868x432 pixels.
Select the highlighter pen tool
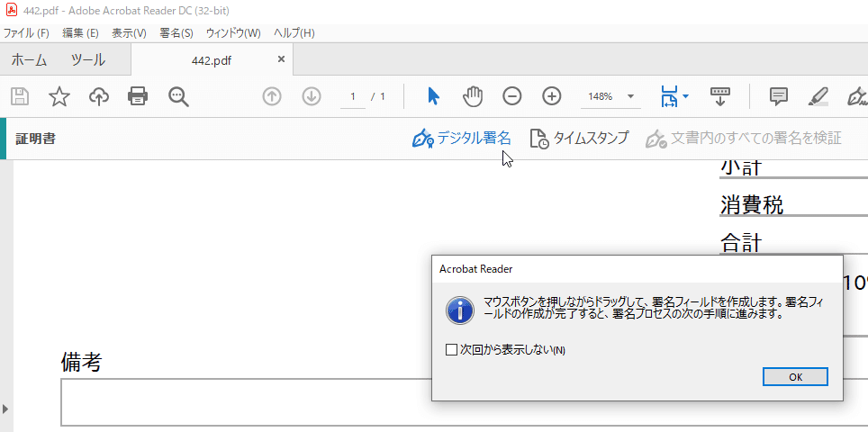pyautogui.click(x=818, y=96)
